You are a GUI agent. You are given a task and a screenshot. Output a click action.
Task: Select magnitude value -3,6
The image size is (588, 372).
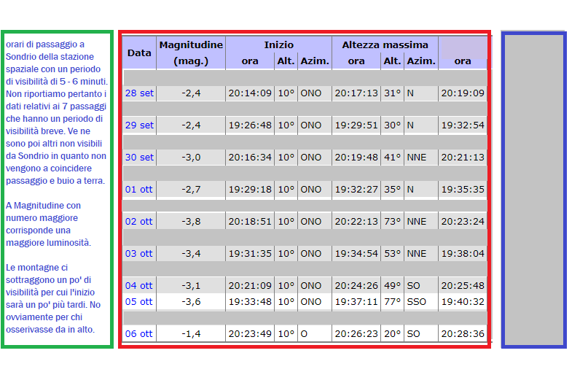[191, 302]
